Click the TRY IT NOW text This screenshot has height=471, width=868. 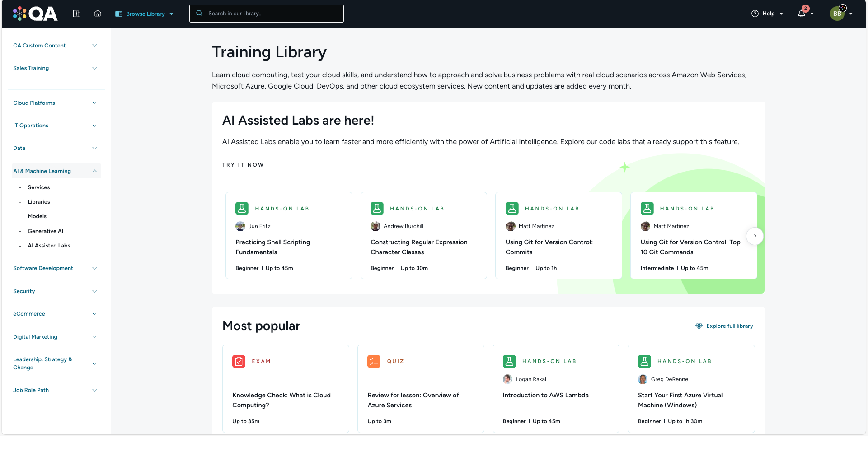tap(243, 165)
